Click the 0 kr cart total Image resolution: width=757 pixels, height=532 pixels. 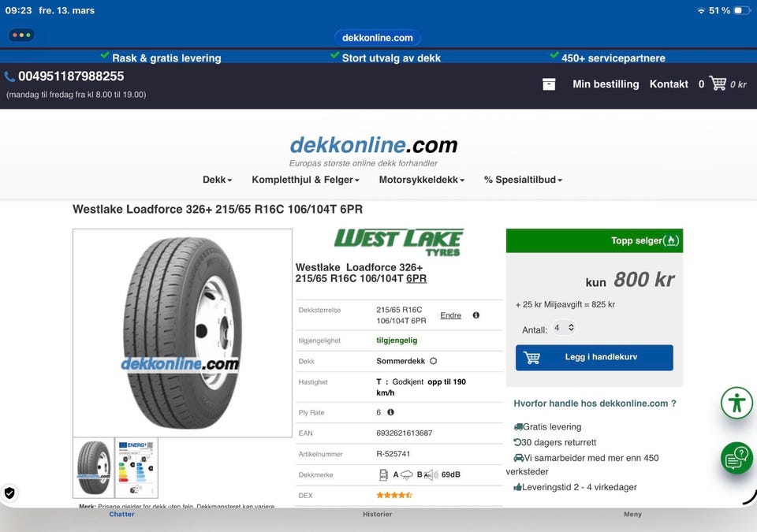(x=738, y=84)
